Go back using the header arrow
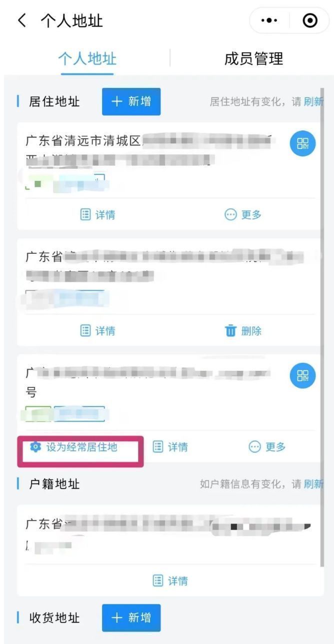This screenshot has width=334, height=644. coord(21,21)
